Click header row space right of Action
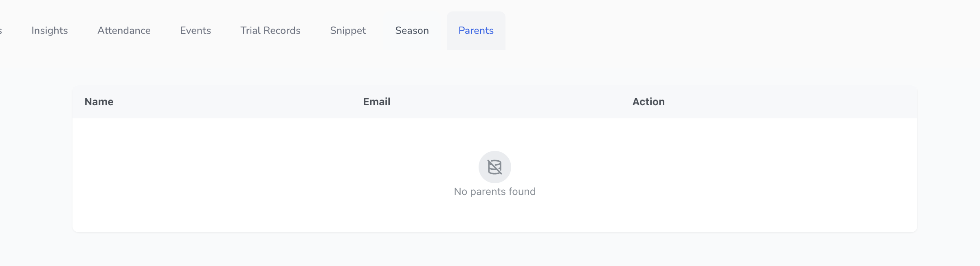Viewport: 980px width, 266px height. (794, 102)
